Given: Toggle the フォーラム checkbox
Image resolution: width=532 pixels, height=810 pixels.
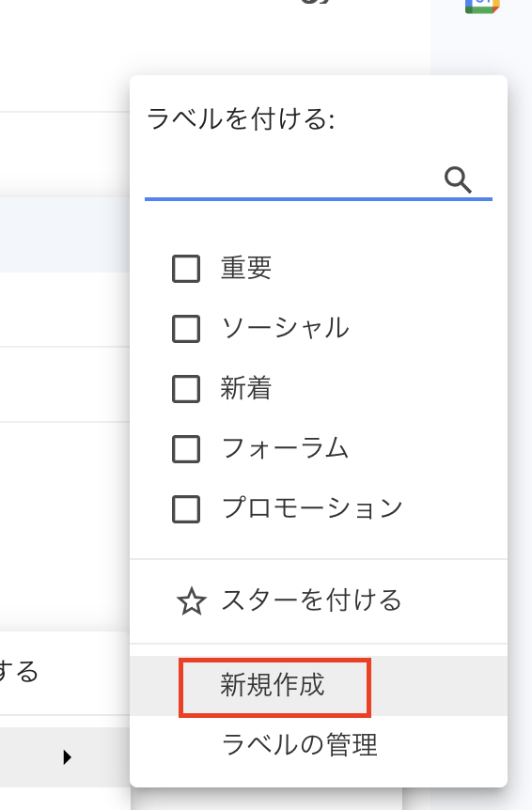Looking at the screenshot, I should tap(186, 449).
